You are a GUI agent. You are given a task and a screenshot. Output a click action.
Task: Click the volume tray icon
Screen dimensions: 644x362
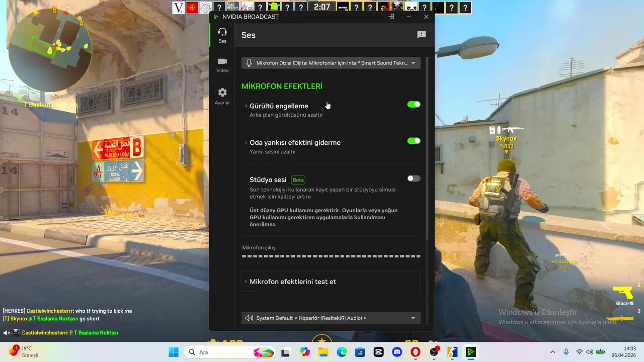click(590, 352)
